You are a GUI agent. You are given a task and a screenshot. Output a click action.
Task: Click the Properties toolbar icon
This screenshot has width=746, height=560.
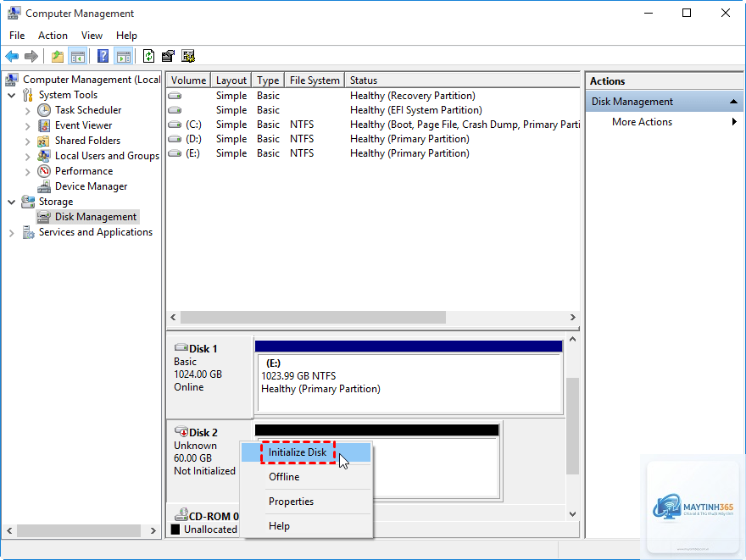(x=168, y=57)
